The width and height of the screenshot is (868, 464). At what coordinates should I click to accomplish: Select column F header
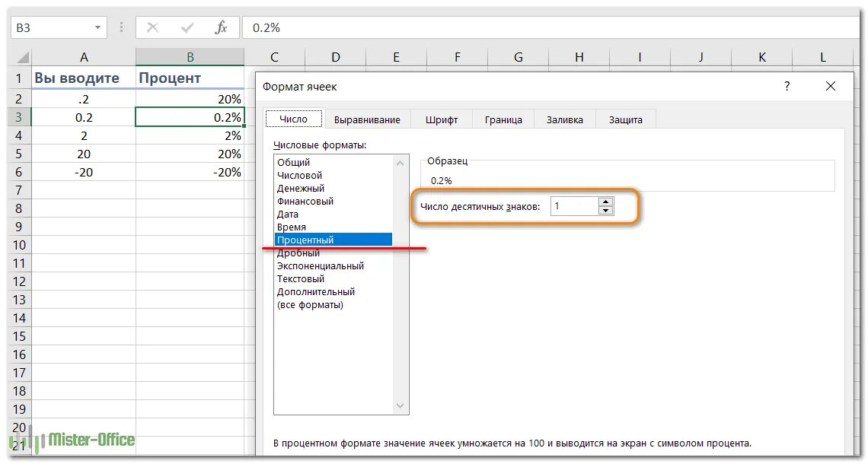click(458, 57)
